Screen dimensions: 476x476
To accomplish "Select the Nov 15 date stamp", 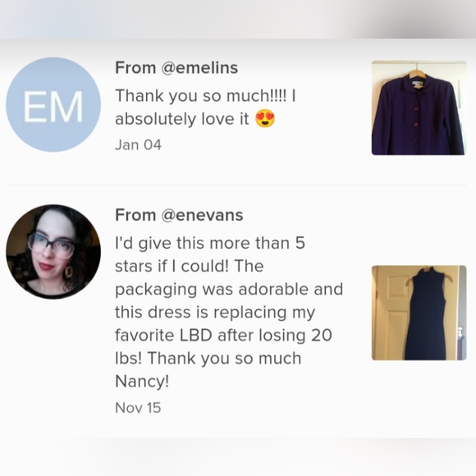I will [x=138, y=408].
